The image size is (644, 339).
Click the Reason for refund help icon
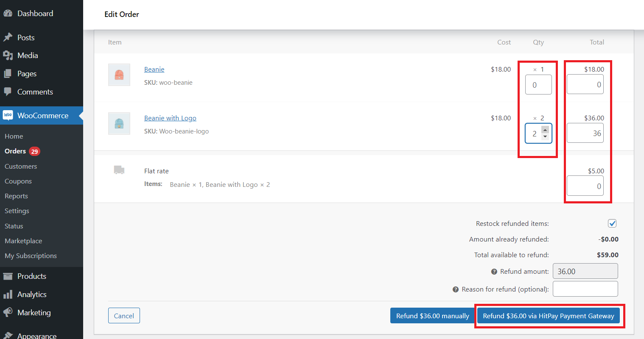click(456, 289)
